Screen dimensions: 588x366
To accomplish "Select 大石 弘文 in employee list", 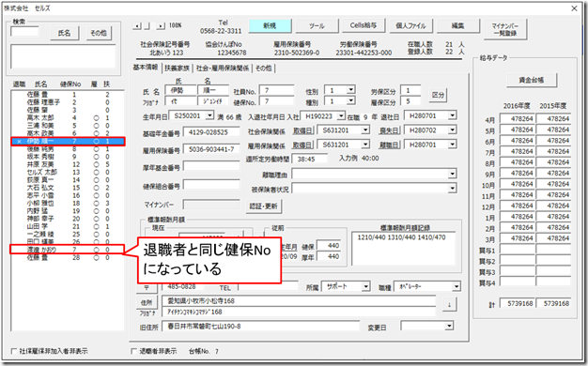I will pos(68,188).
